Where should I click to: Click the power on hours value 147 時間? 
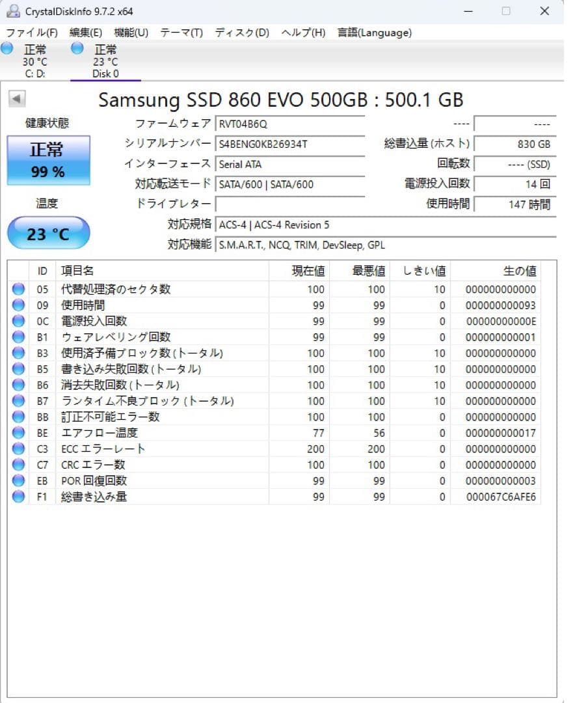tap(515, 204)
